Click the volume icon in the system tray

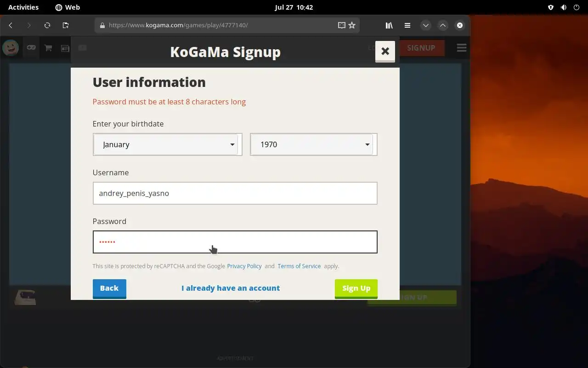tap(564, 7)
